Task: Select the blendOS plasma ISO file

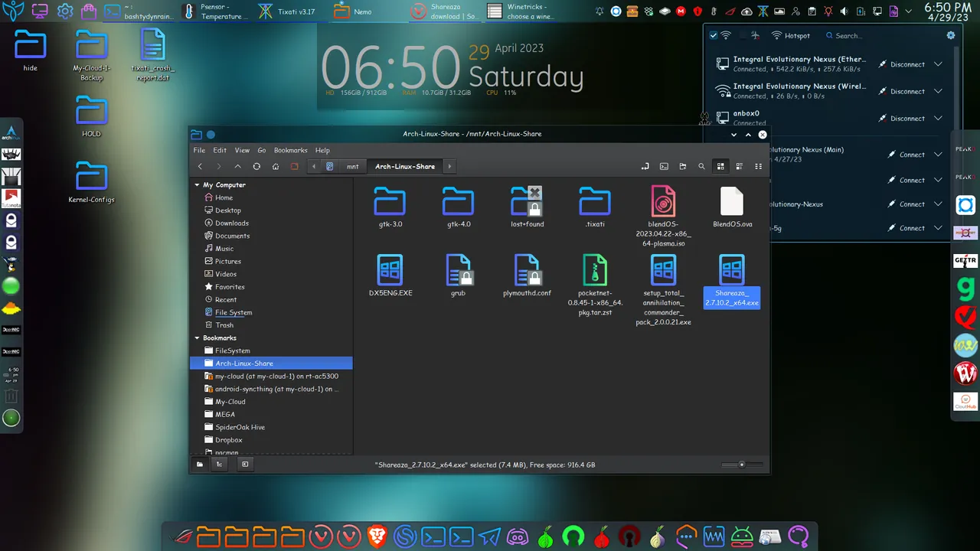Action: pyautogui.click(x=663, y=216)
